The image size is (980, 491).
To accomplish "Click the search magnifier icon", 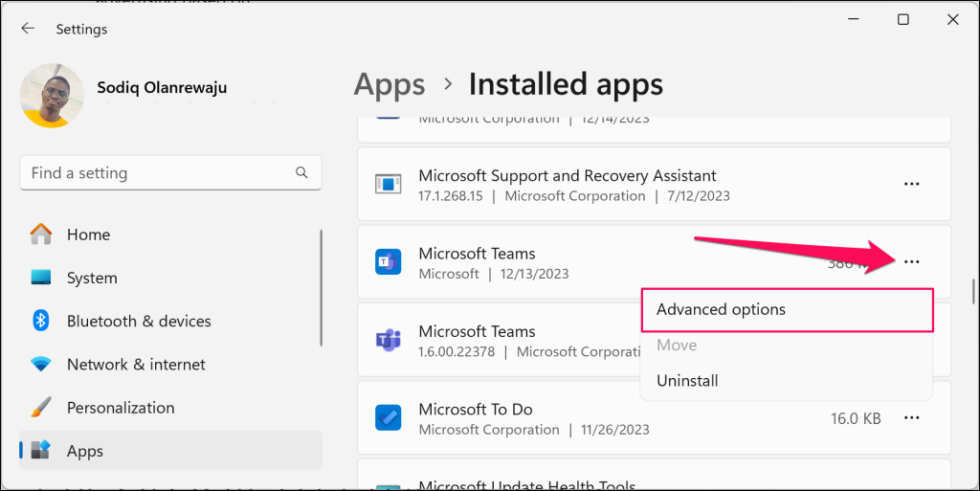I will 301,173.
